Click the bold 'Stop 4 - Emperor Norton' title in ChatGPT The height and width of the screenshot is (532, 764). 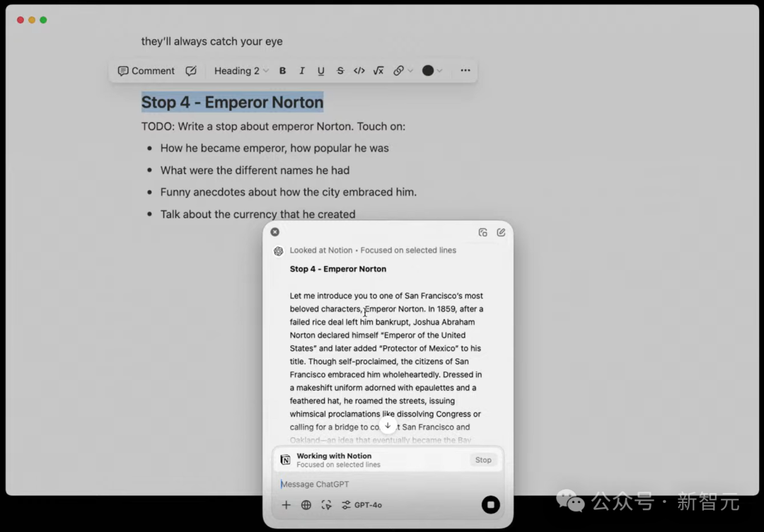[338, 269]
